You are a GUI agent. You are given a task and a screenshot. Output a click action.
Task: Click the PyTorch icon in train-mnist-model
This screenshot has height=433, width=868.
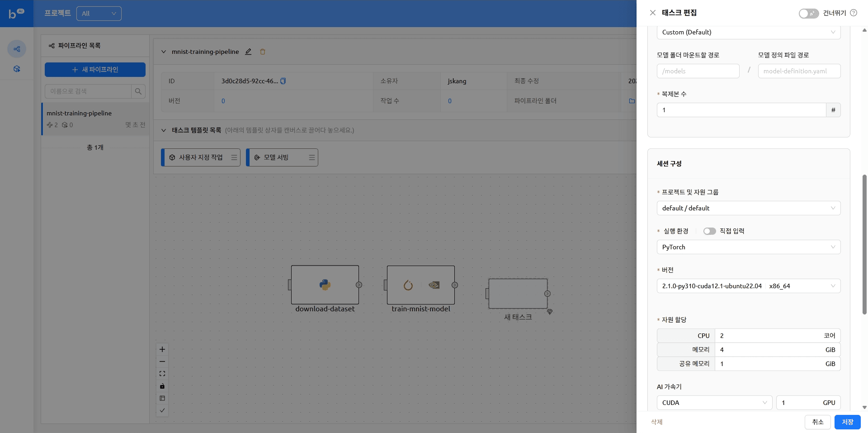pos(408,285)
